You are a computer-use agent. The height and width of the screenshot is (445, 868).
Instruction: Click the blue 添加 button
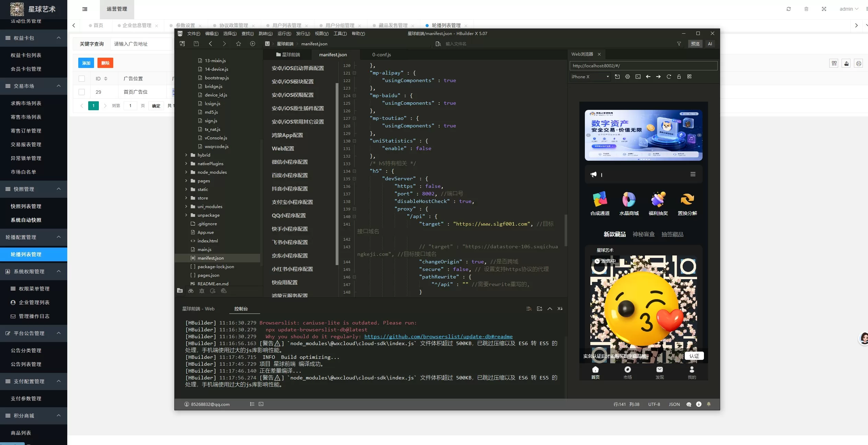[x=86, y=63]
